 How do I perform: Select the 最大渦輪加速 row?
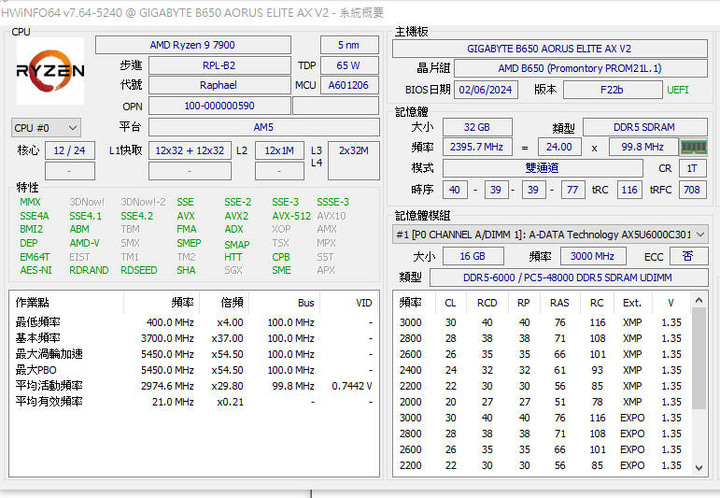194,354
